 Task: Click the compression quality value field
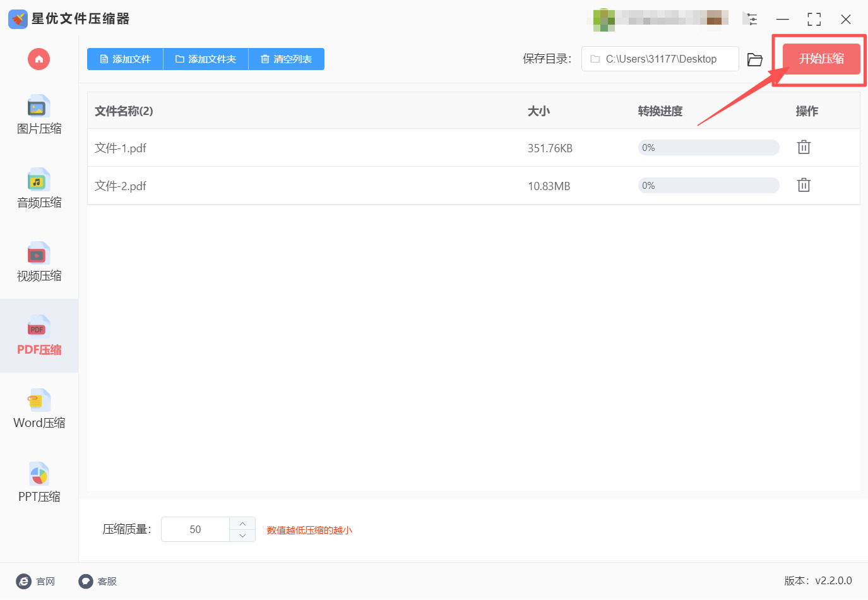tap(195, 529)
